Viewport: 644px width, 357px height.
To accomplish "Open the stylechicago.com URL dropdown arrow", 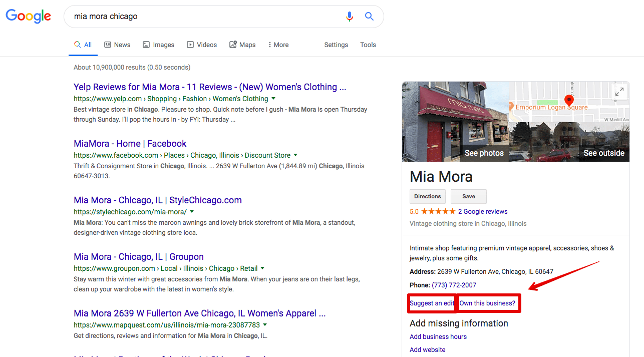I will point(192,212).
